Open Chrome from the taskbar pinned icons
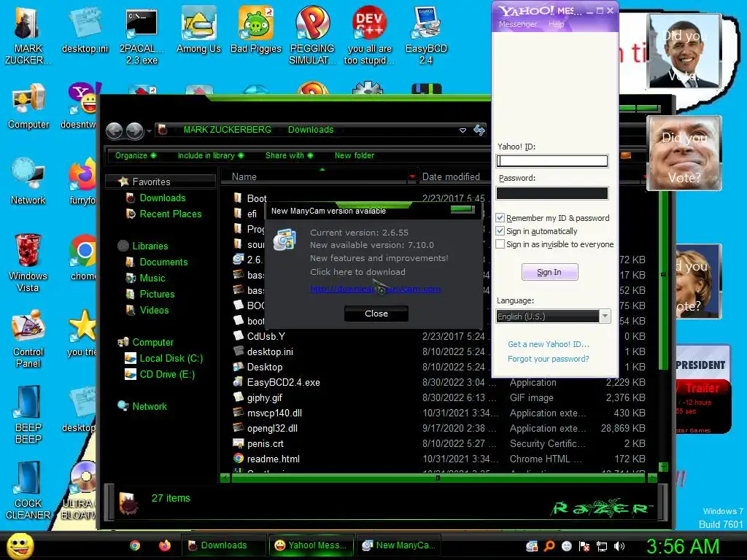Screen dimensions: 747x560 click(135, 545)
